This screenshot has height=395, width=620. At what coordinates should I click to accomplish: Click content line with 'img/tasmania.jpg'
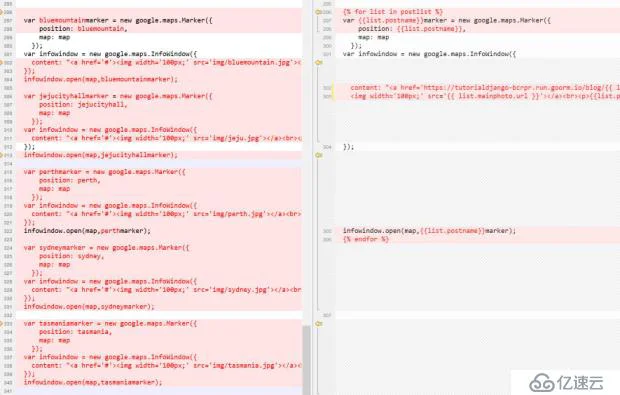coord(166,365)
